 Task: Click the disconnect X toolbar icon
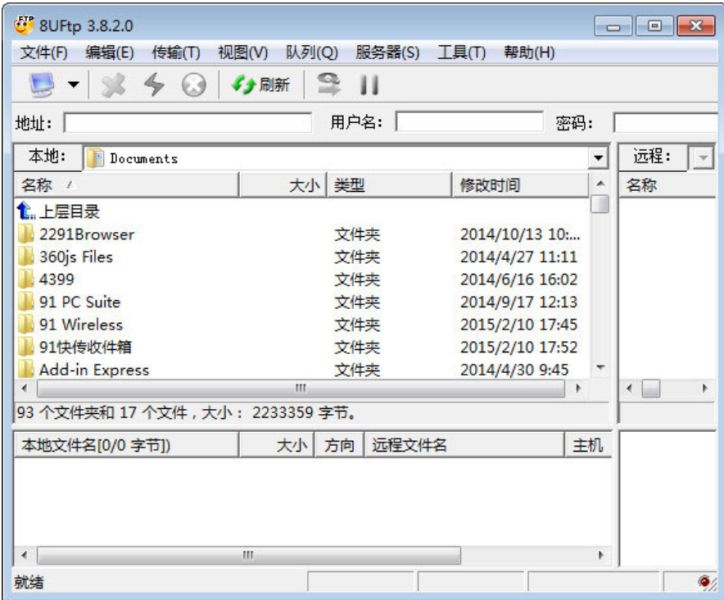click(114, 85)
